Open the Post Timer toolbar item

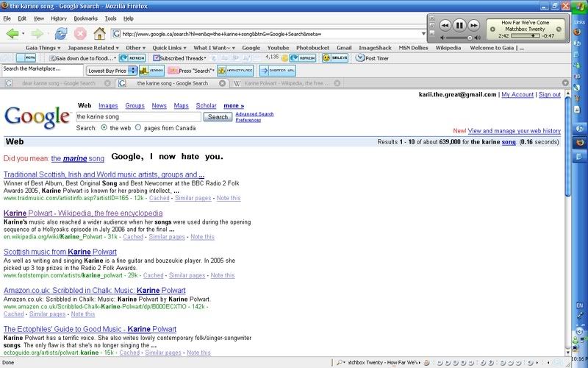coord(373,58)
